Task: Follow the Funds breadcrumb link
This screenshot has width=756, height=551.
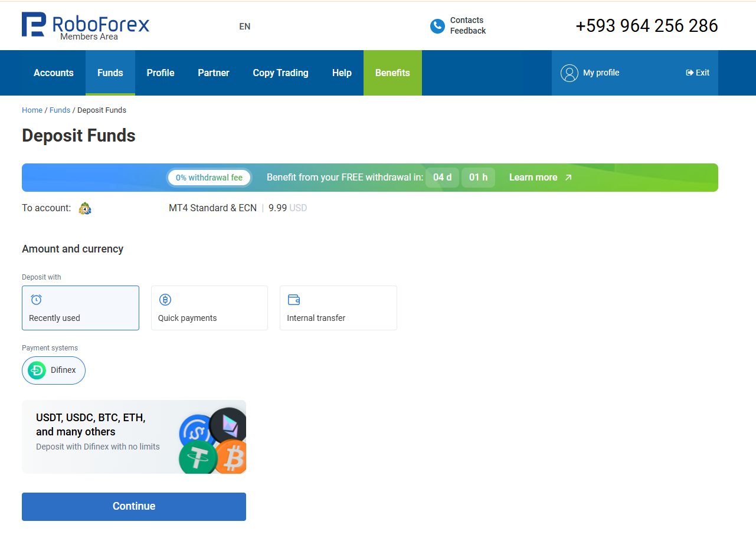Action: coord(60,110)
